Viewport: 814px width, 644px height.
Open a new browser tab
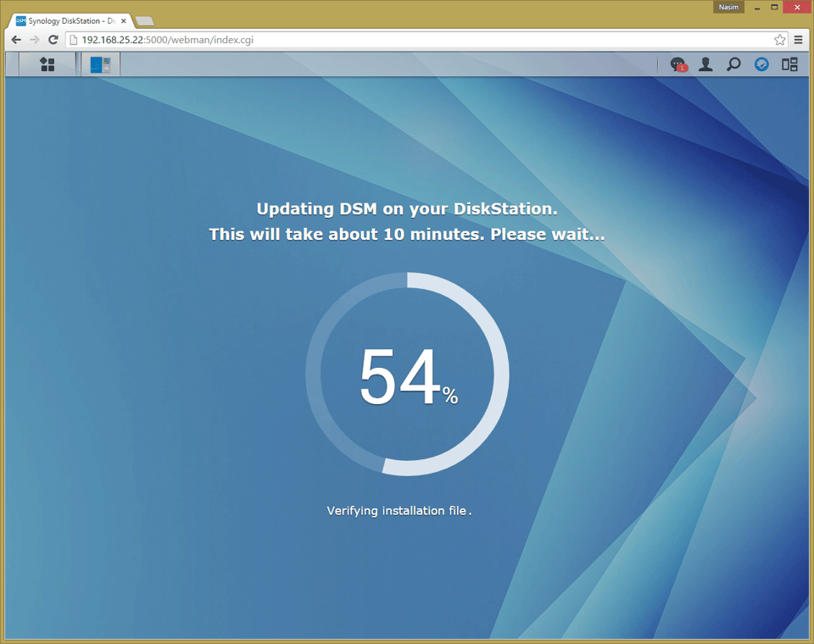(144, 21)
